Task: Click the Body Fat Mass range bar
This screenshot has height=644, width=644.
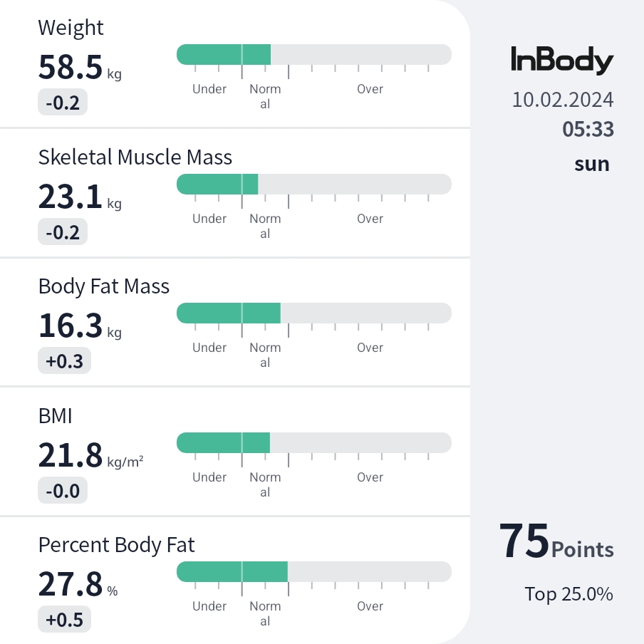Action: point(313,313)
